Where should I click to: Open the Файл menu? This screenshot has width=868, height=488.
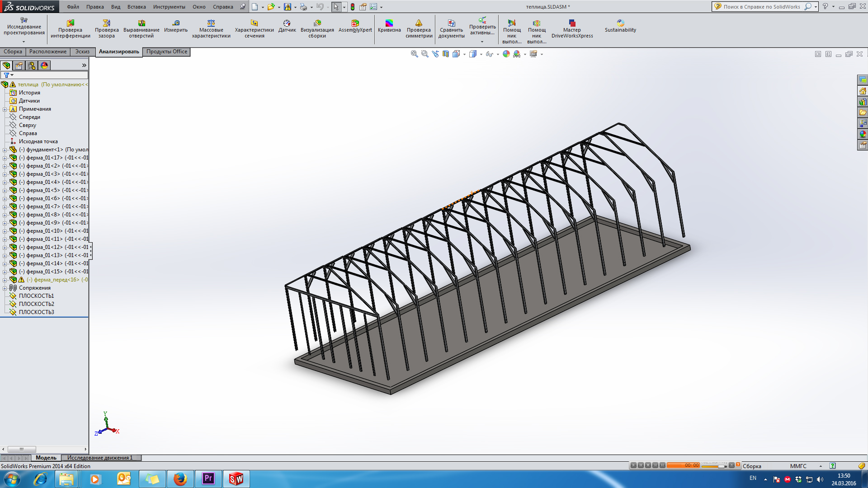[73, 7]
